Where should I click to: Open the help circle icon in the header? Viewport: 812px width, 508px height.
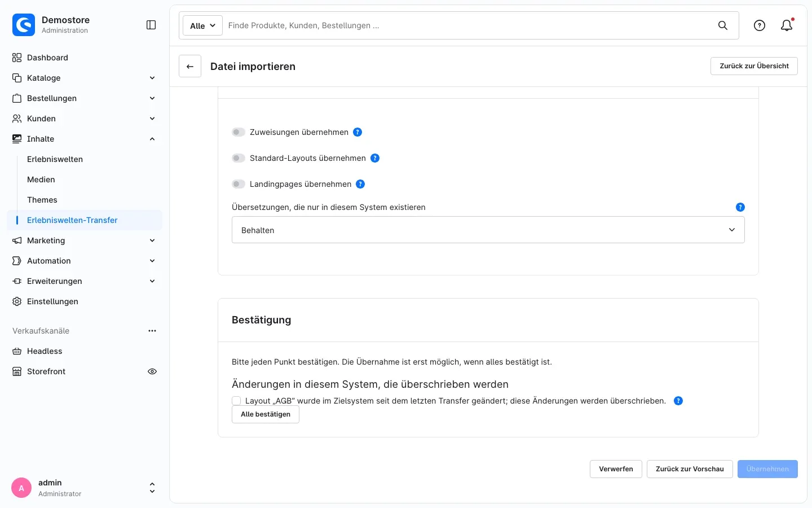tap(760, 25)
